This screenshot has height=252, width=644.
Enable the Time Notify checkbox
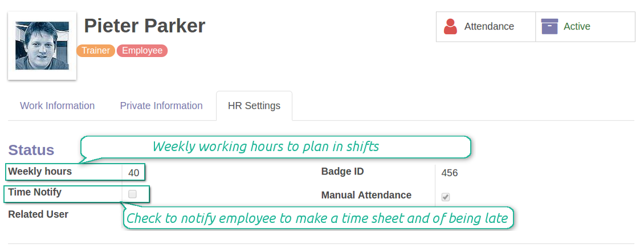[133, 194]
